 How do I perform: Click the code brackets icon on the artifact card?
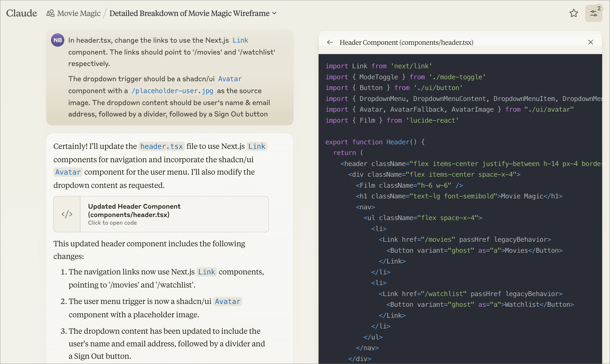coord(67,214)
